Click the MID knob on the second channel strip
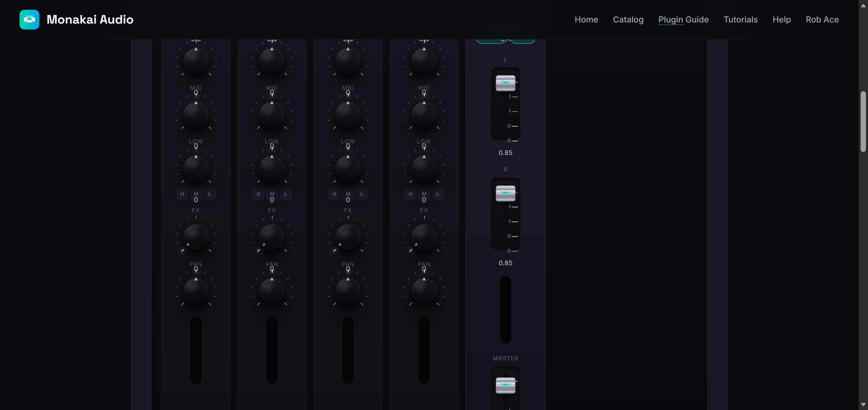The height and width of the screenshot is (410, 868). 272,114
